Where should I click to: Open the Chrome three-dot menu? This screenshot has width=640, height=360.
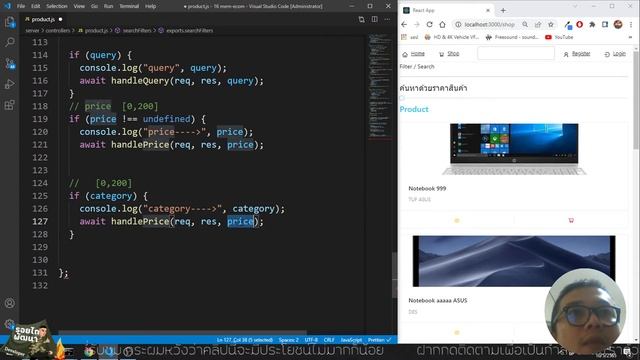coord(631,24)
